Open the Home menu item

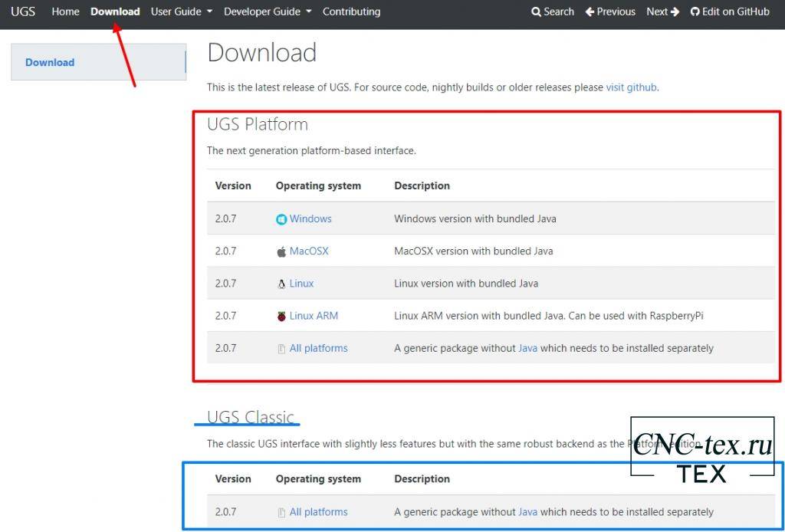click(65, 11)
